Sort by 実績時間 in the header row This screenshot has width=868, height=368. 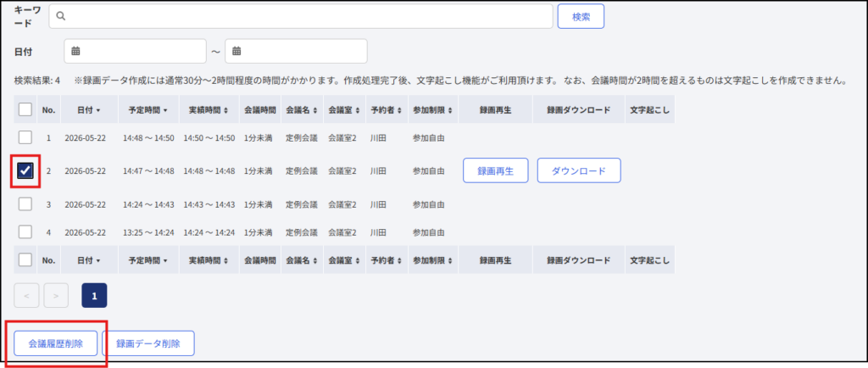point(209,110)
